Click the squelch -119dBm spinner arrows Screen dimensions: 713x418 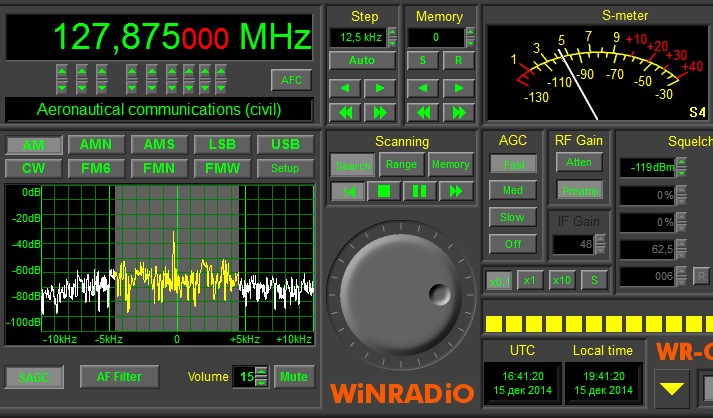[681, 167]
